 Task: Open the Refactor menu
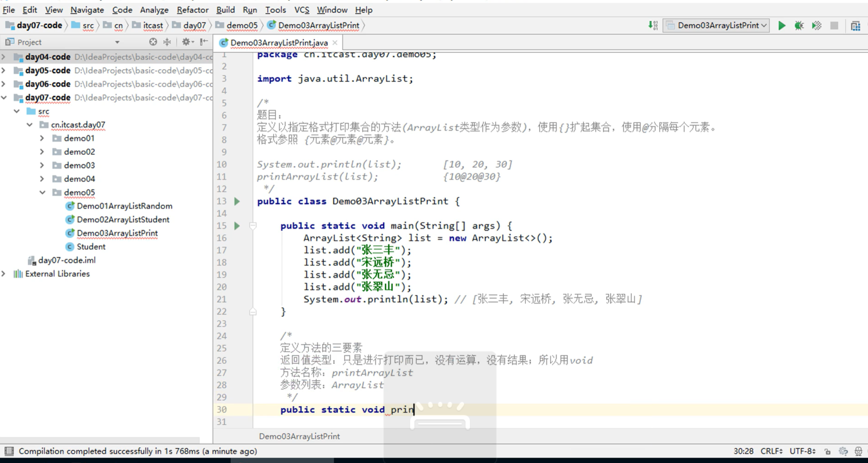pos(192,10)
